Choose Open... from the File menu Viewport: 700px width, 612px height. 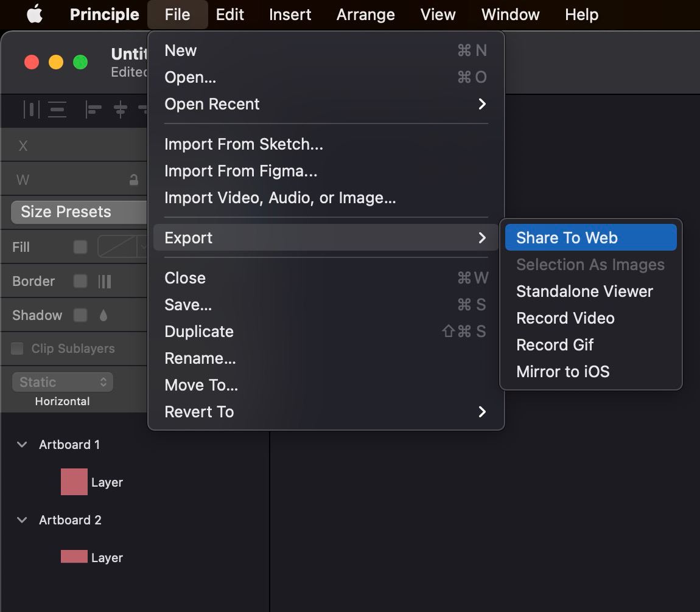[x=326, y=77]
